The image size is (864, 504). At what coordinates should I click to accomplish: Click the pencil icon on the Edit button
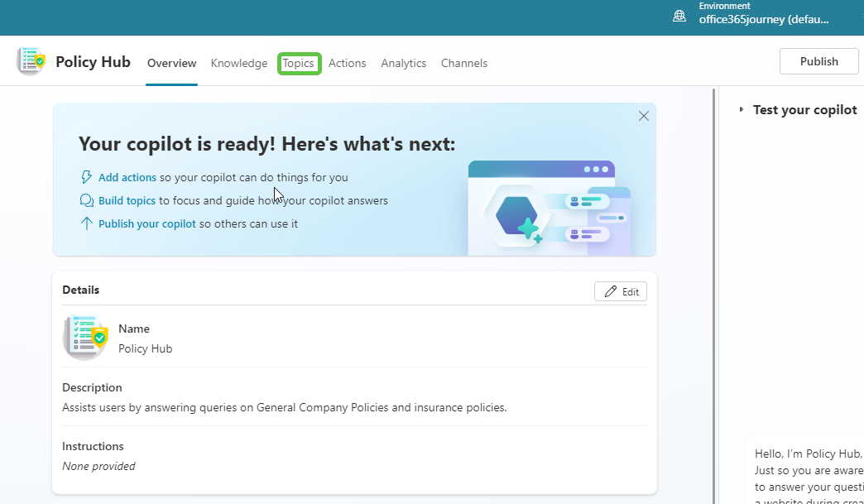pyautogui.click(x=610, y=290)
